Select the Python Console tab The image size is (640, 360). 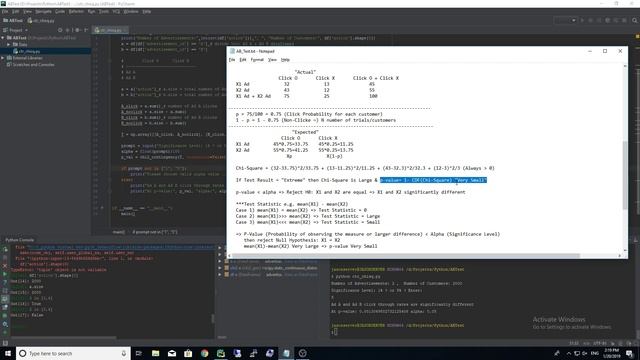click(20, 240)
